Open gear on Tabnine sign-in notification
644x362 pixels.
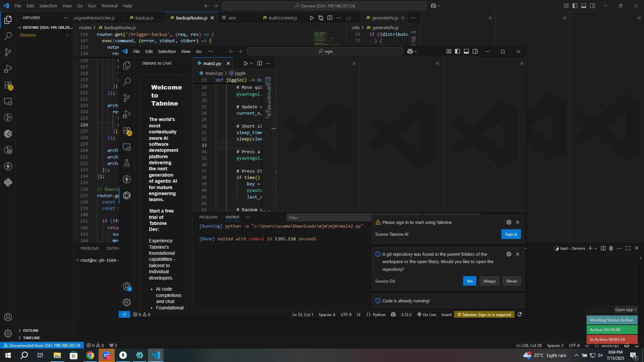coord(509,222)
